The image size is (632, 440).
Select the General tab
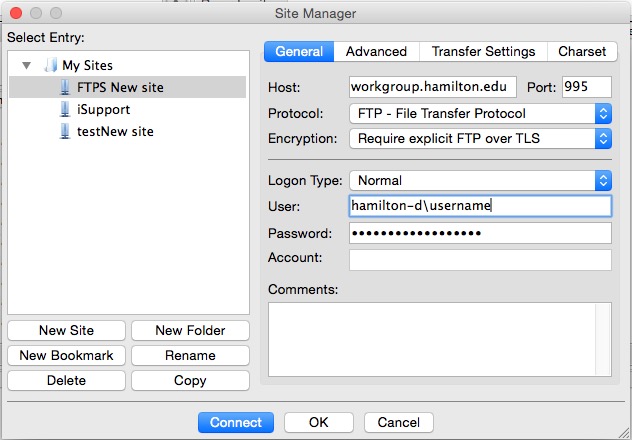pos(299,52)
